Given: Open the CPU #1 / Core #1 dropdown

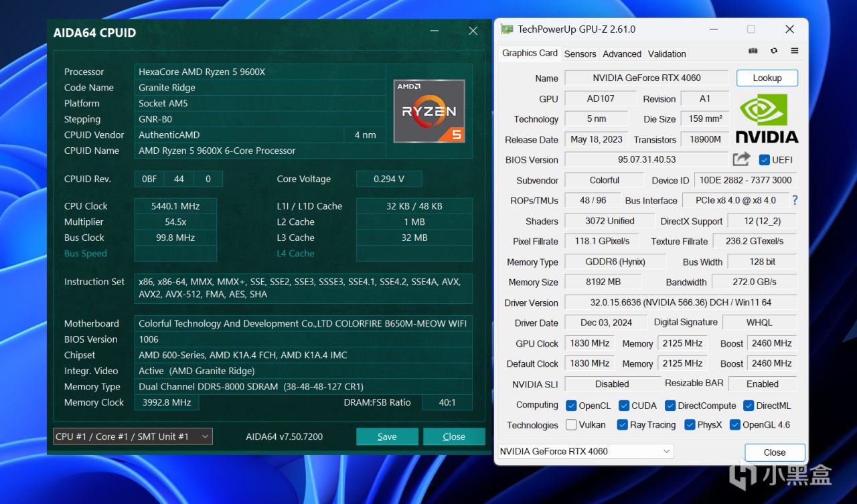Looking at the screenshot, I should coord(133,436).
